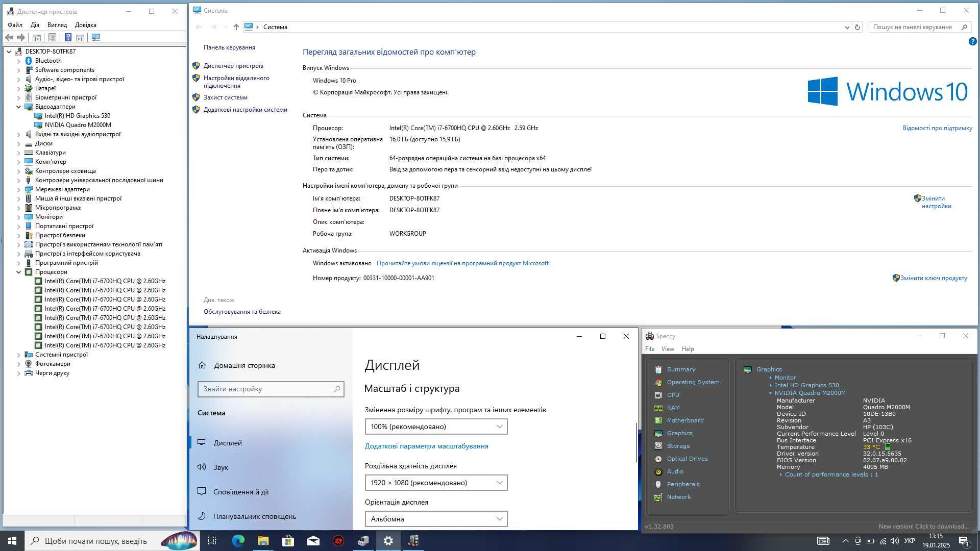This screenshot has width=980, height=551.
Task: Open RAM section in Speccy
Action: coord(673,408)
